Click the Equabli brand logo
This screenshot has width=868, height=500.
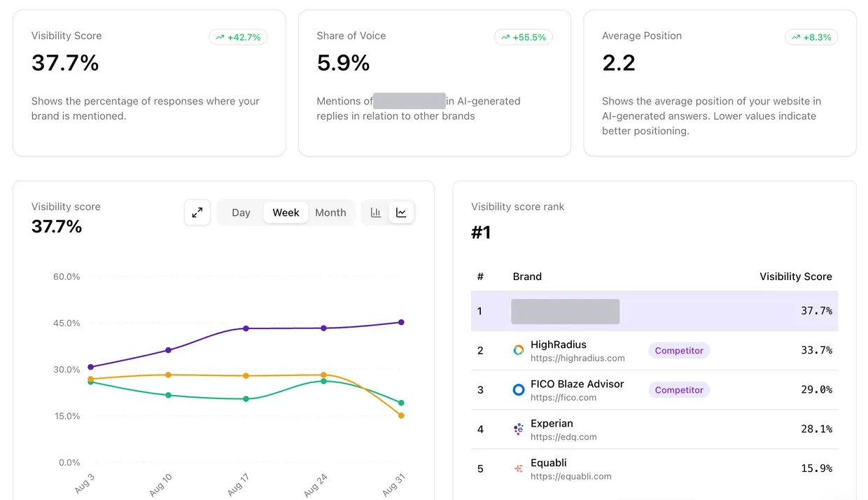tap(518, 468)
